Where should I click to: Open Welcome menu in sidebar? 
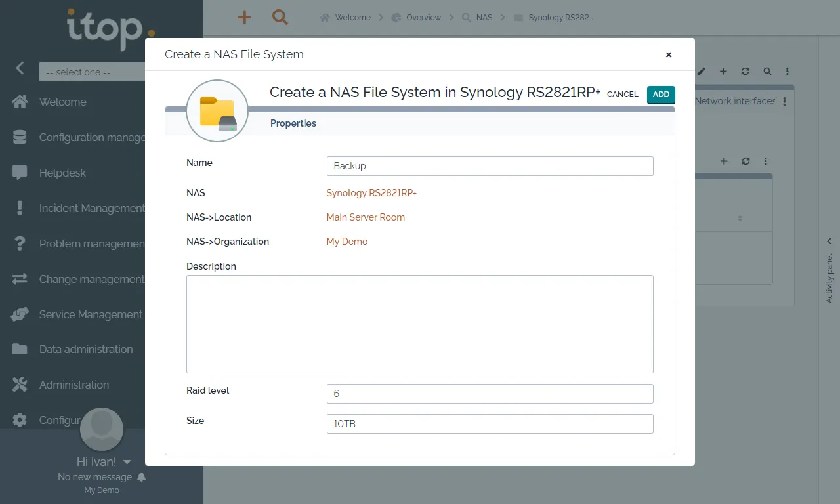tap(63, 102)
